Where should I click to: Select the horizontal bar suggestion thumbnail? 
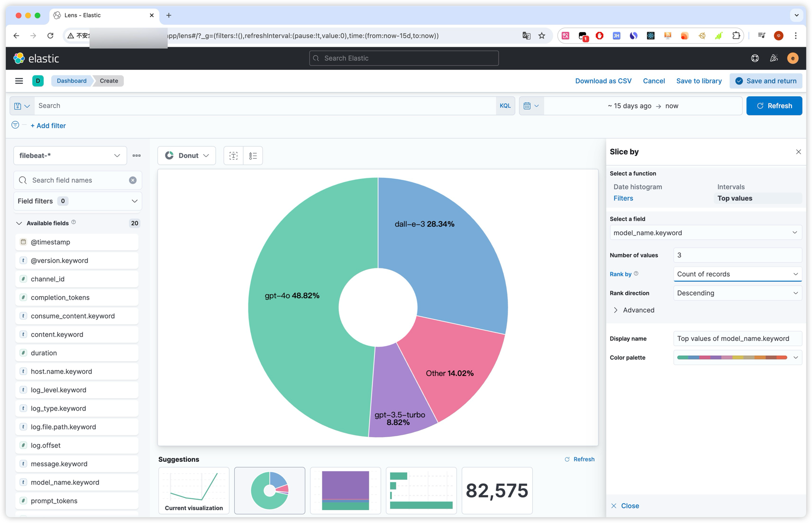421,490
